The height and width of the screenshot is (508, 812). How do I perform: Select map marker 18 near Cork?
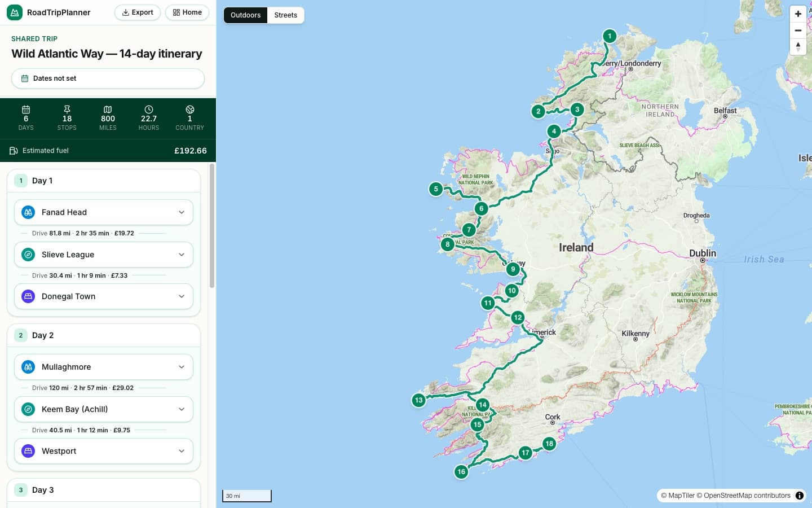549,444
